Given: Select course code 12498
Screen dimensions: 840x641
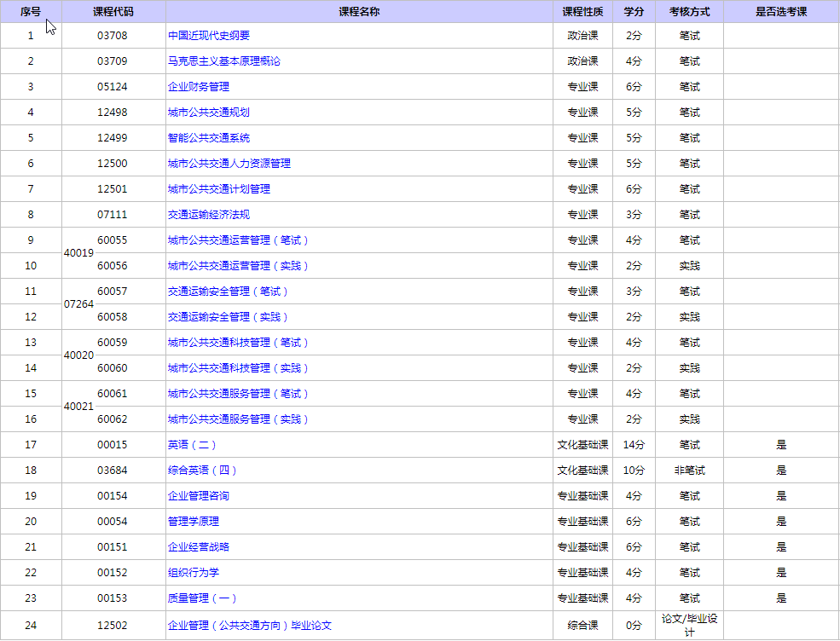Looking at the screenshot, I should [113, 113].
